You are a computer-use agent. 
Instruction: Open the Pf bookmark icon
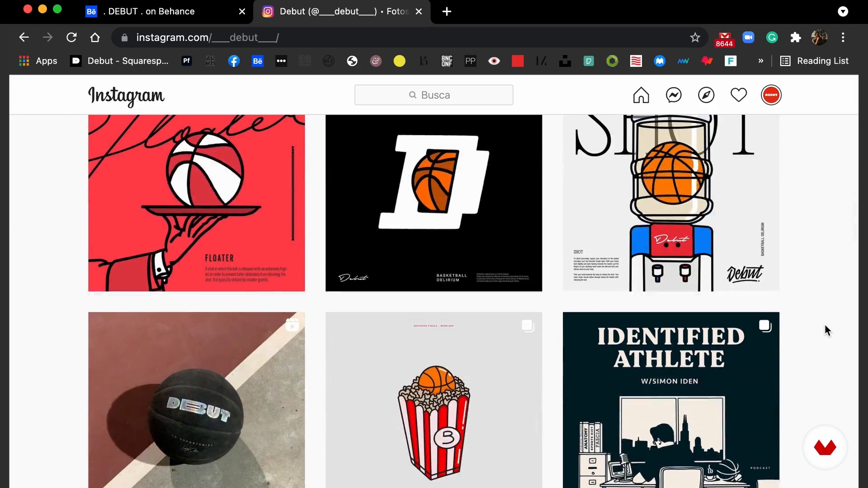(187, 61)
